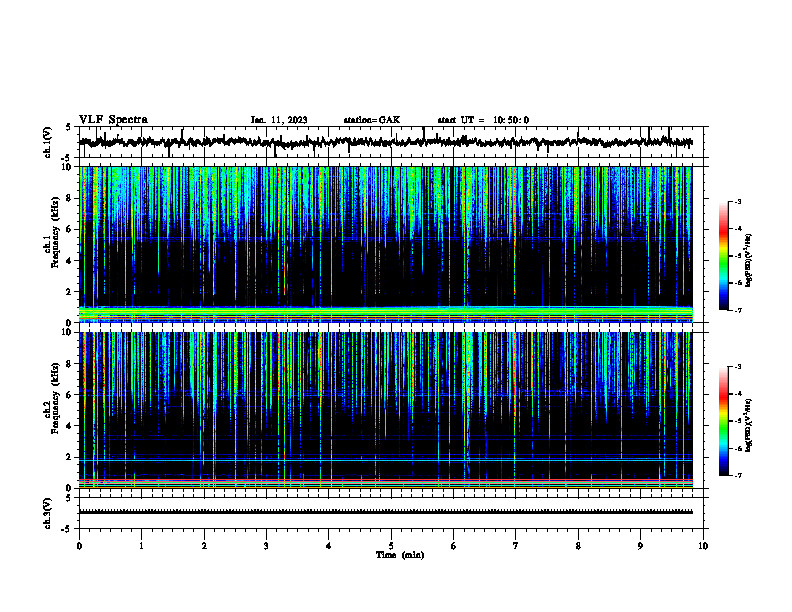Click the VLF Spectra title text

[x=113, y=120]
